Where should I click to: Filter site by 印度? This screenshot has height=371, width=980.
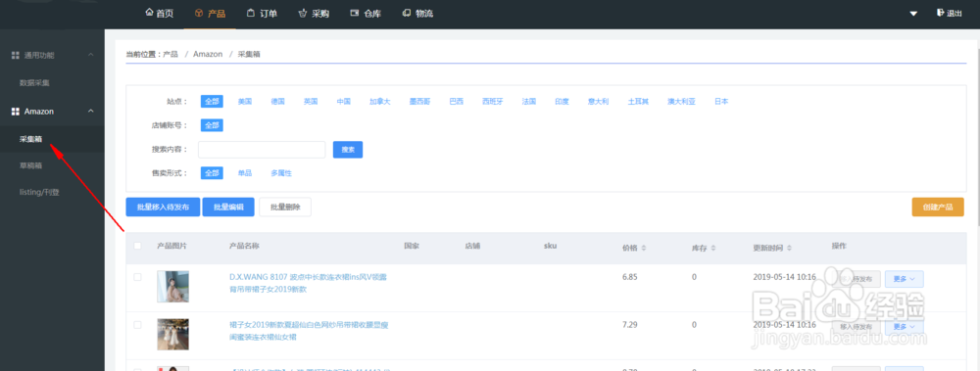click(x=562, y=101)
